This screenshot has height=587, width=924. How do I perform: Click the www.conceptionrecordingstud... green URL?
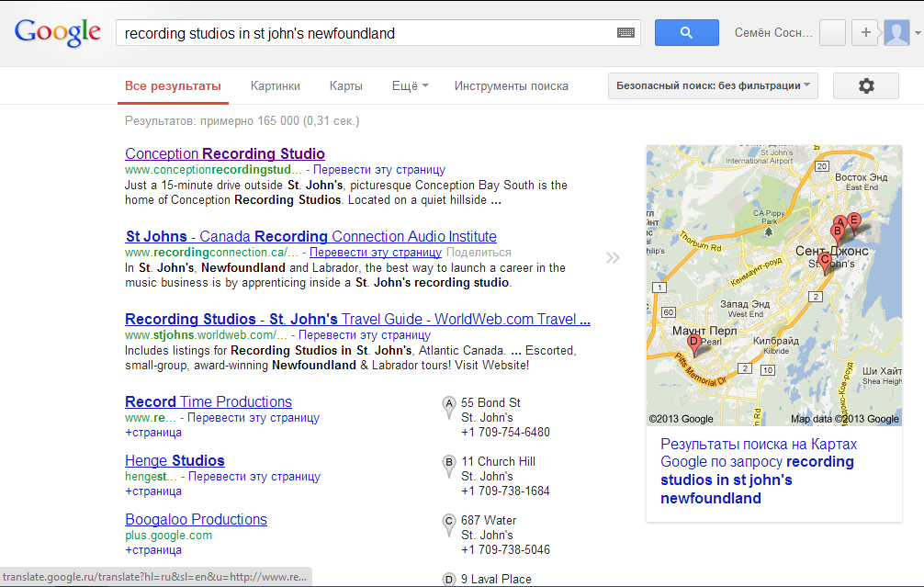click(213, 170)
